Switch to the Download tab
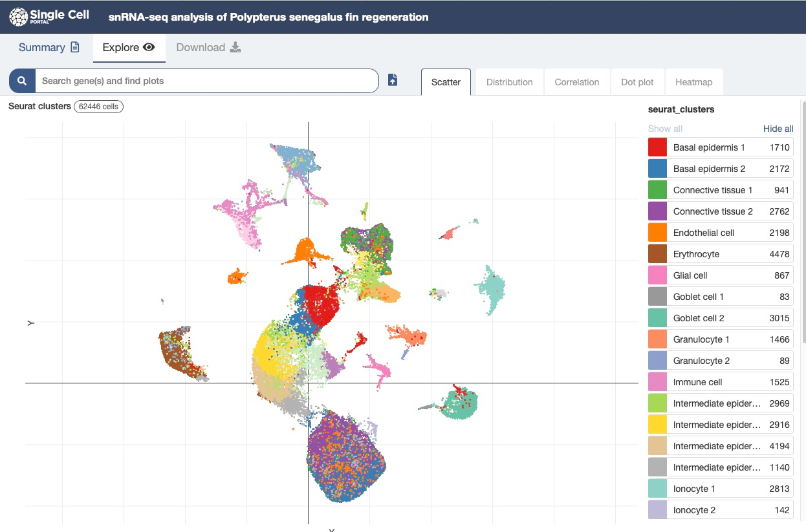The image size is (806, 532). pyautogui.click(x=208, y=47)
